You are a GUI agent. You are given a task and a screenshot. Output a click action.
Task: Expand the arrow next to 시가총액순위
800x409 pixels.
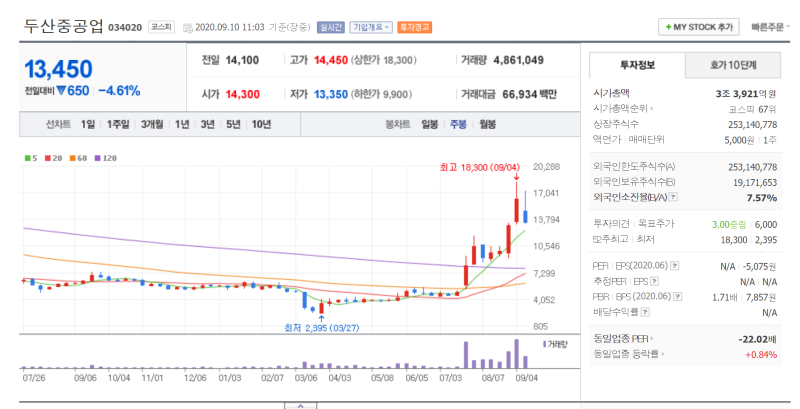(652, 109)
